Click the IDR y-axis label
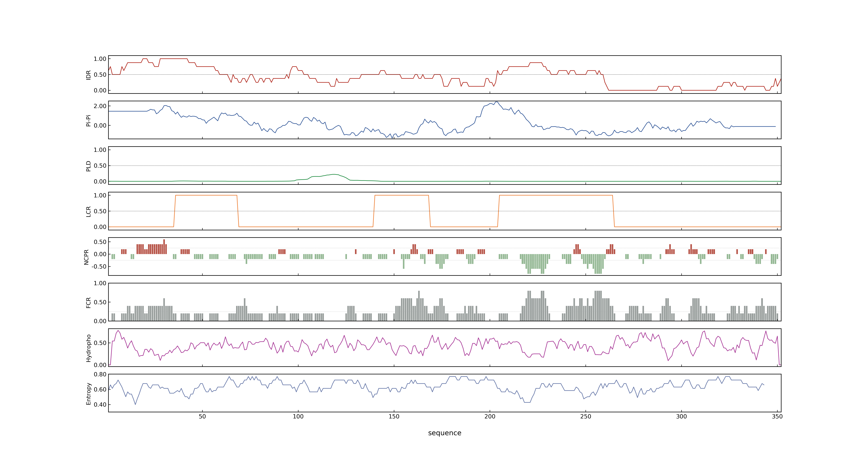The image size is (868, 463). tap(88, 75)
